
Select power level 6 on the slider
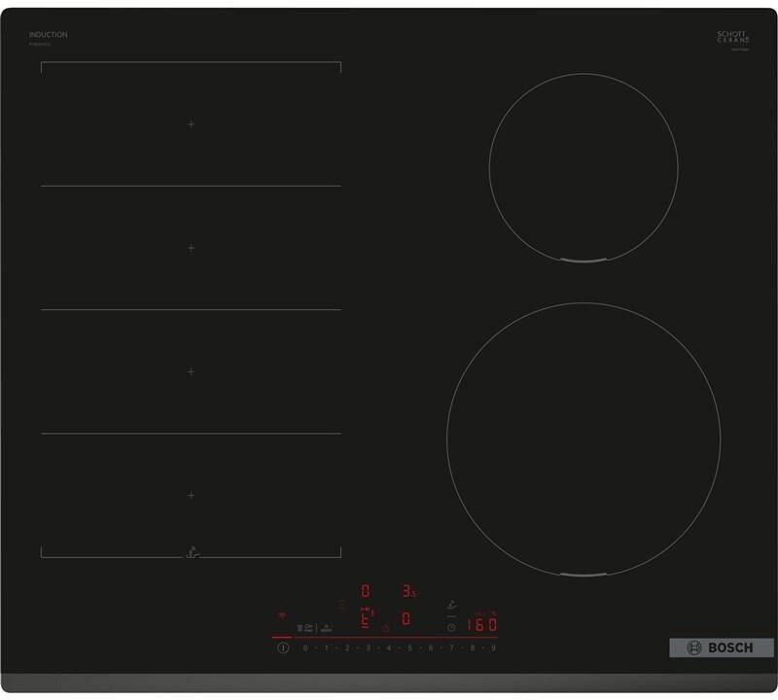[431, 647]
